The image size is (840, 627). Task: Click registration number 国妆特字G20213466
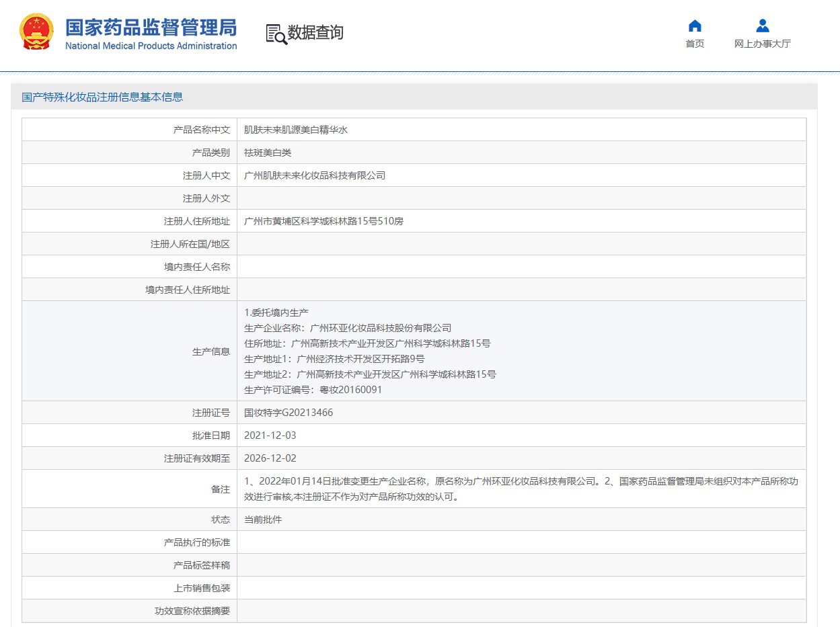[288, 413]
